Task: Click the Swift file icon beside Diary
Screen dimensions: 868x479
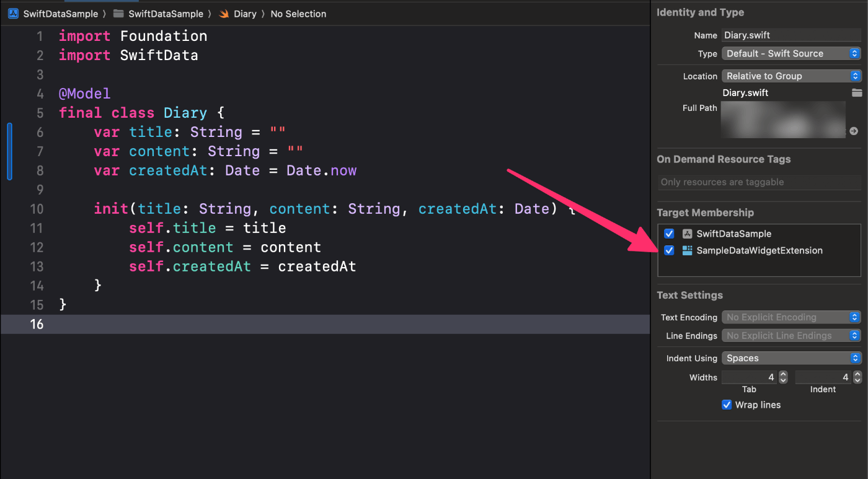Action: [224, 14]
